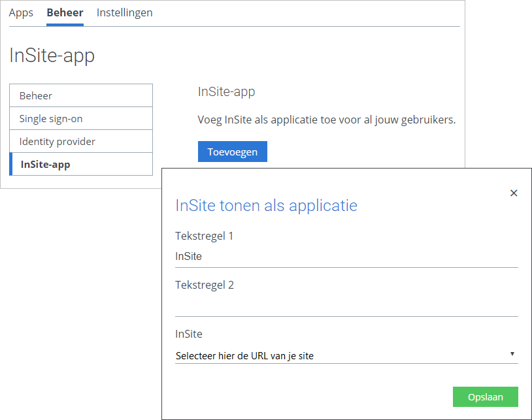Click the dropdown arrow for site URL
This screenshot has height=420, width=532.
coord(512,354)
